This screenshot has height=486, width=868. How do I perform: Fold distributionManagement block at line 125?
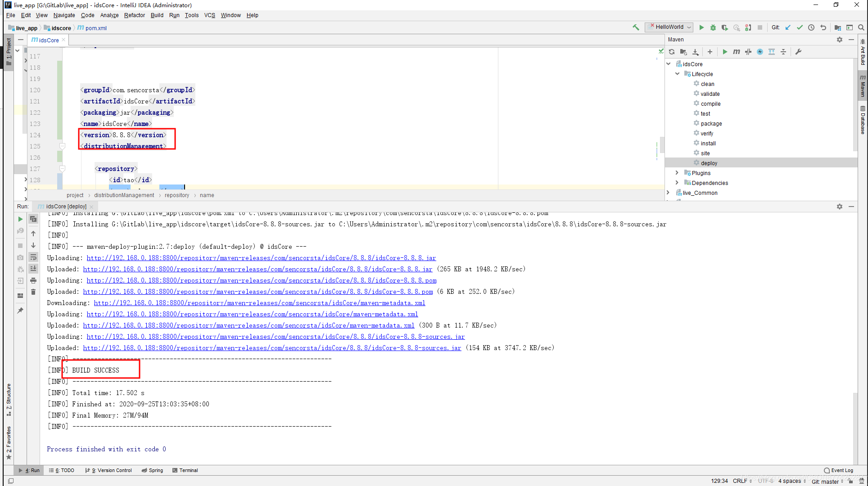coord(63,146)
